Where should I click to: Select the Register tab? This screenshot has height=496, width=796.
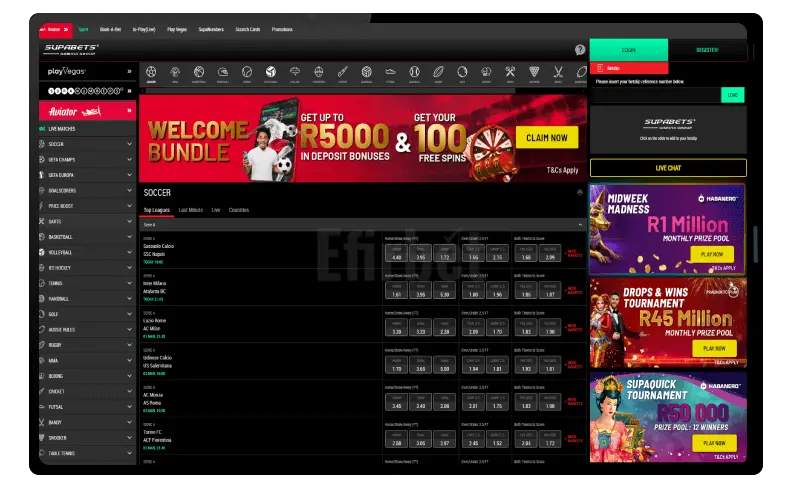[x=707, y=48]
